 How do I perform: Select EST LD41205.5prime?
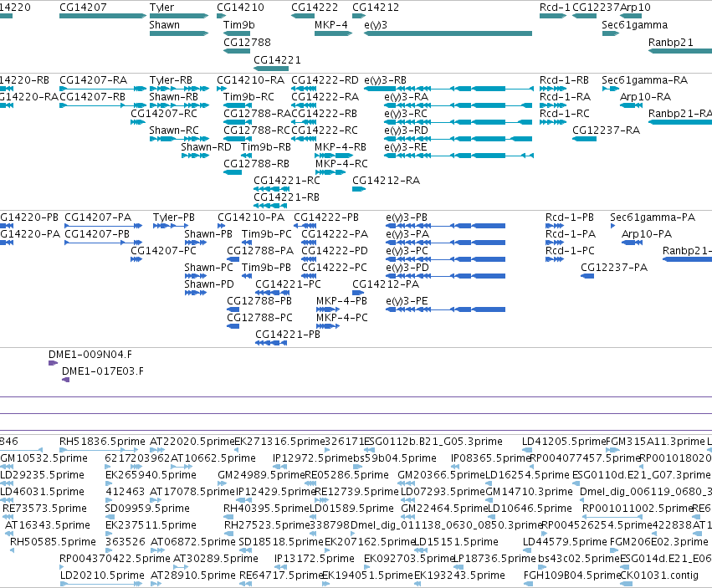click(x=564, y=442)
